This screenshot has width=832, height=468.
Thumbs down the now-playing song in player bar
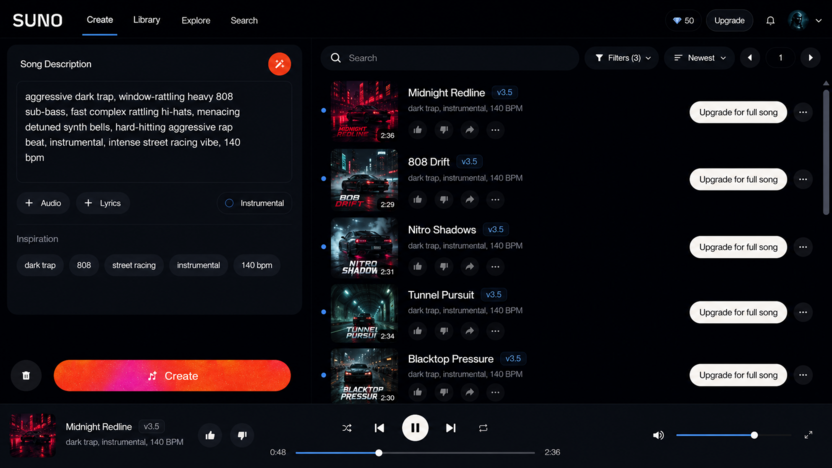[242, 435]
